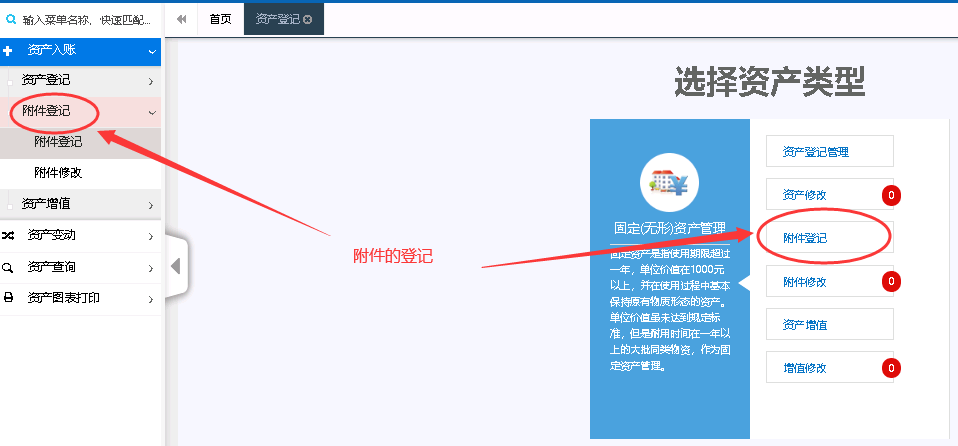This screenshot has width=958, height=446.
Task: Expand the 资产变动 menu
Action: [x=151, y=236]
